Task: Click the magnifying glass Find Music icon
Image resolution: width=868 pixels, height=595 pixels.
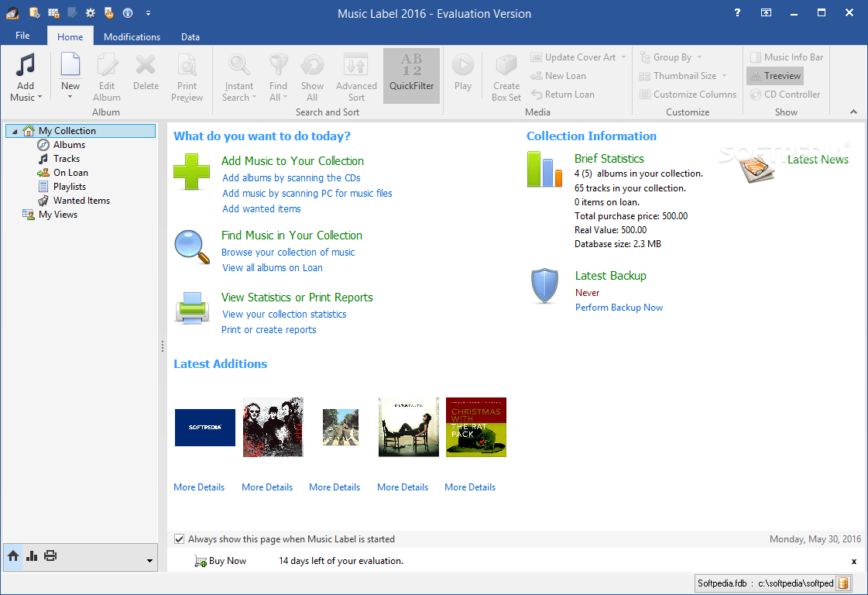Action: tap(192, 247)
